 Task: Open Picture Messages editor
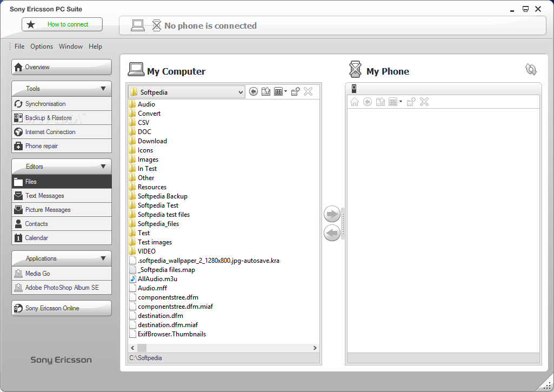pos(62,210)
